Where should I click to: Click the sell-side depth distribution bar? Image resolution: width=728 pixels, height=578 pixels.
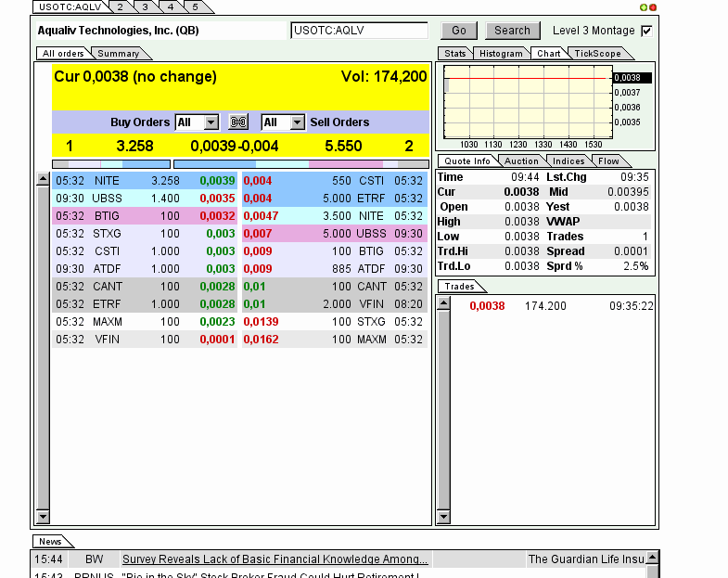tap(301, 164)
